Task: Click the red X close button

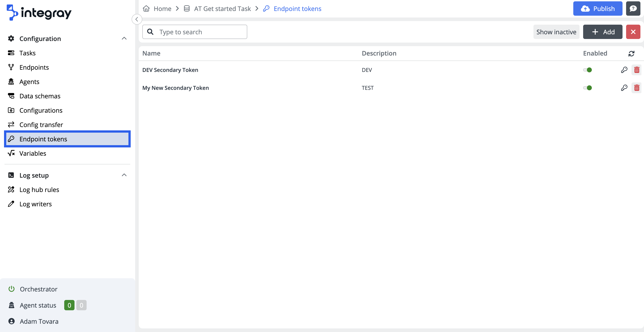Action: tap(633, 32)
